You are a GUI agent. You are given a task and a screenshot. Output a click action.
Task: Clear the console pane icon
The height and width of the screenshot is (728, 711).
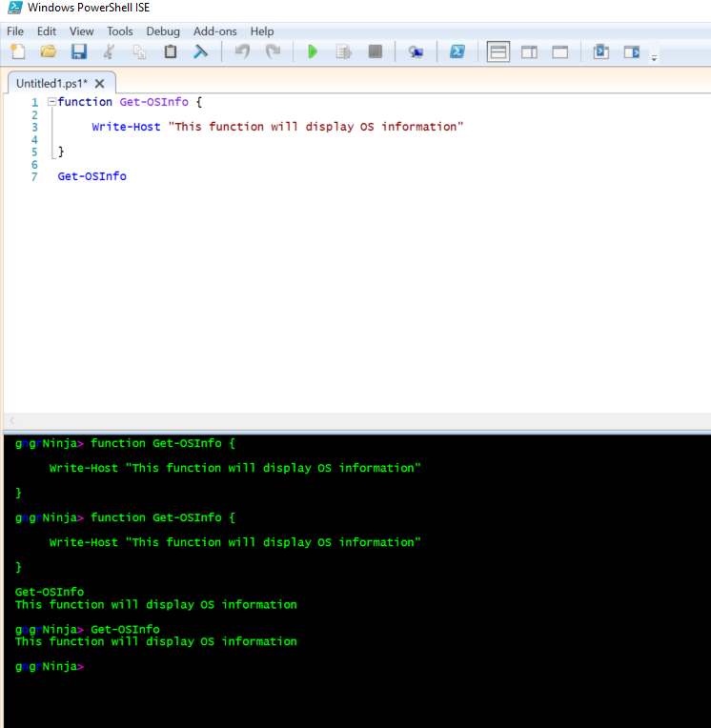pyautogui.click(x=201, y=51)
